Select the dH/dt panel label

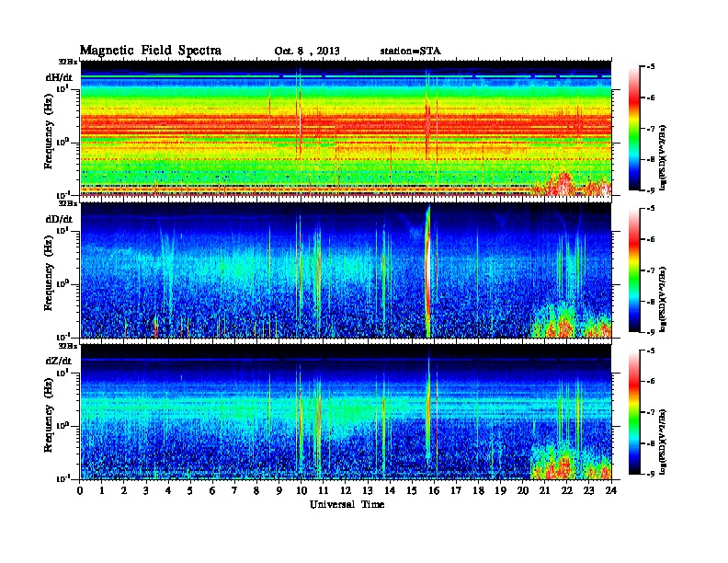coord(59,77)
